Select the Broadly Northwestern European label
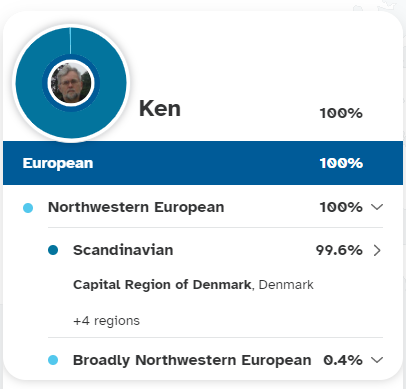Viewport: 406px width, 389px height. pos(192,360)
